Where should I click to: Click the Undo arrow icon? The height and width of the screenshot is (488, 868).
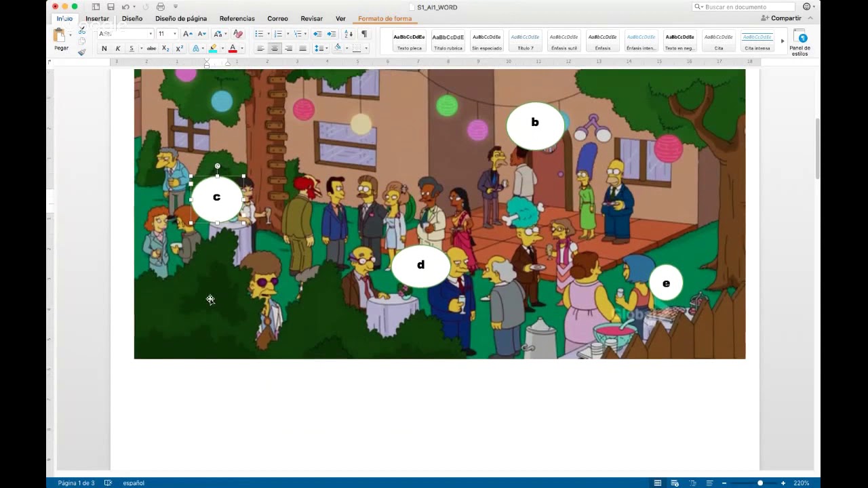tap(125, 7)
